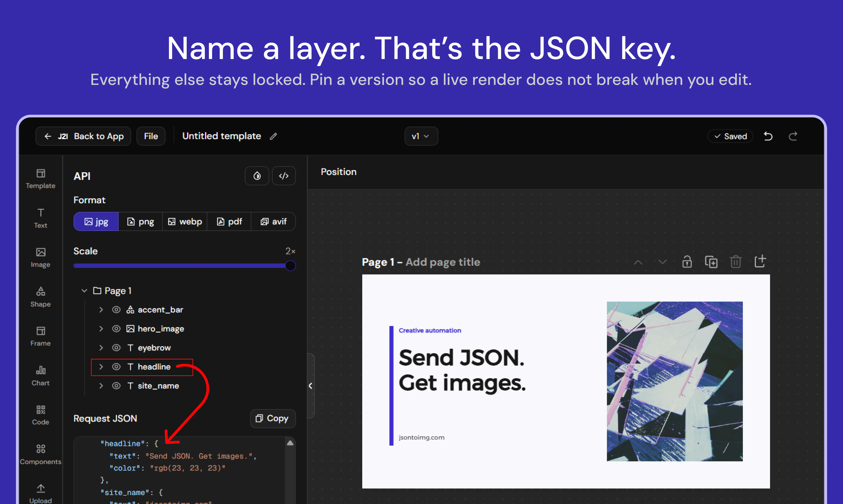The height and width of the screenshot is (504, 843).
Task: Select the jpg format tab
Action: (96, 222)
